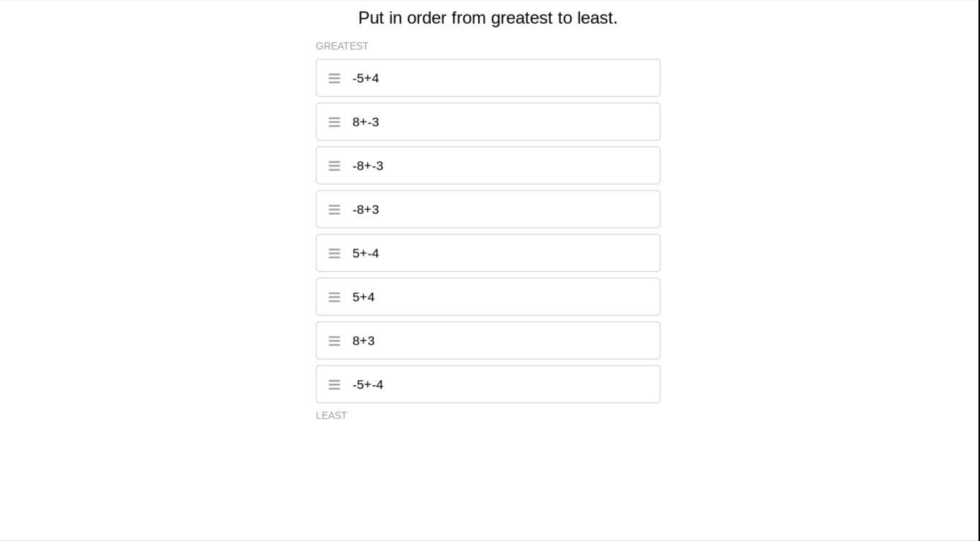Click the drag handle icon beside -8+-3
This screenshot has height=541, width=980.
[334, 166]
